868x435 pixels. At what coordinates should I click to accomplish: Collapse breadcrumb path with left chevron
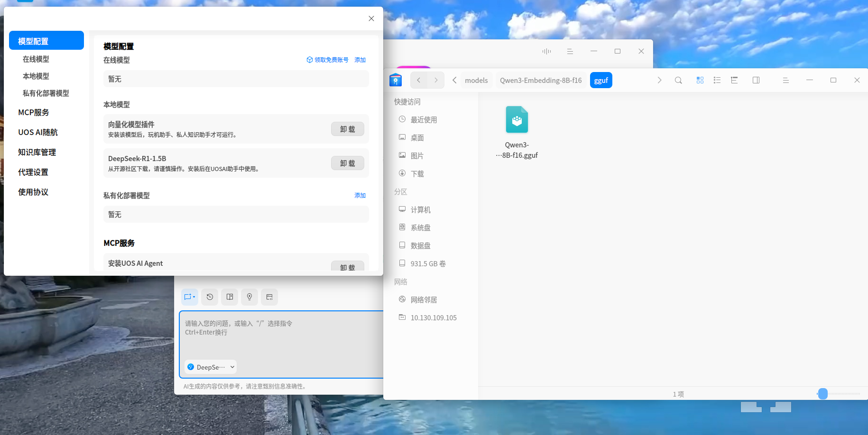click(x=454, y=80)
